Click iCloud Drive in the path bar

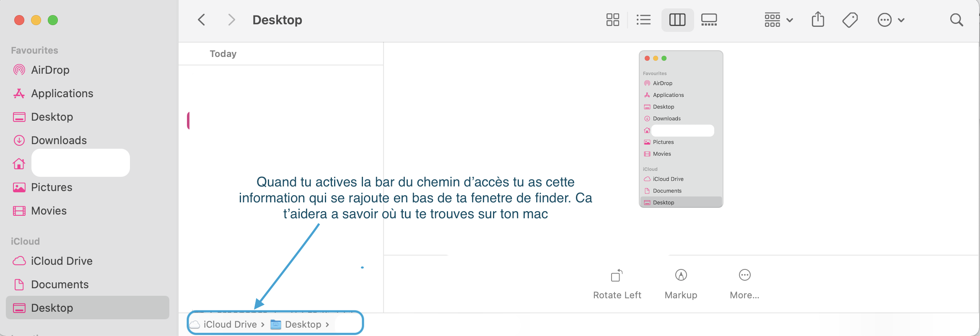point(230,324)
